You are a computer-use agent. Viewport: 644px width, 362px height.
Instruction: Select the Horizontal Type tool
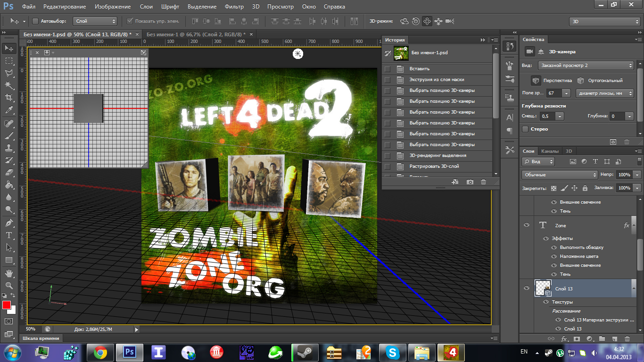[8, 235]
